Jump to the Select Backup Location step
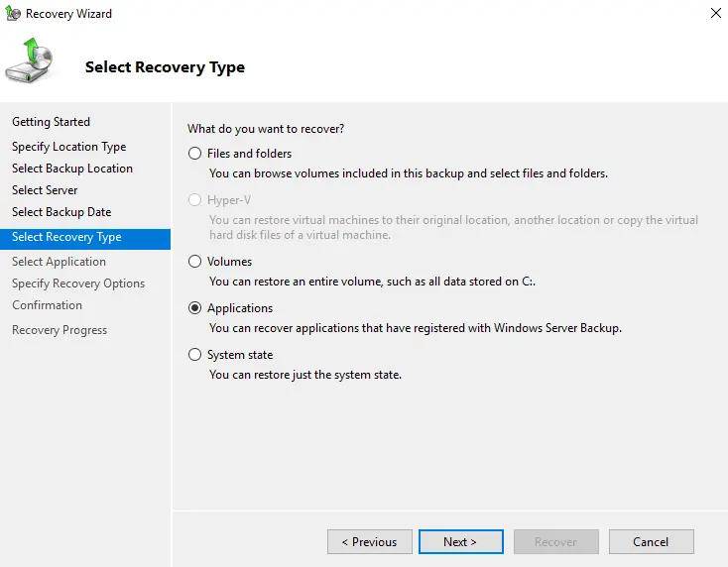Image resolution: width=728 pixels, height=567 pixels. pyautogui.click(x=71, y=169)
